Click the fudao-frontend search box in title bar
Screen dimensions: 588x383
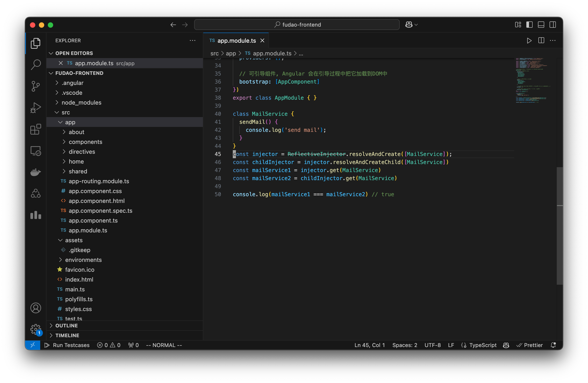pos(297,24)
